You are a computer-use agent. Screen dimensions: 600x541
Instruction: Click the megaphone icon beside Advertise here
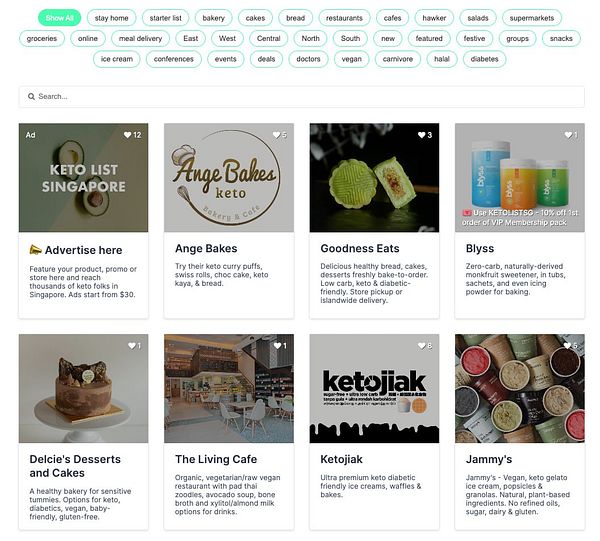(35, 250)
